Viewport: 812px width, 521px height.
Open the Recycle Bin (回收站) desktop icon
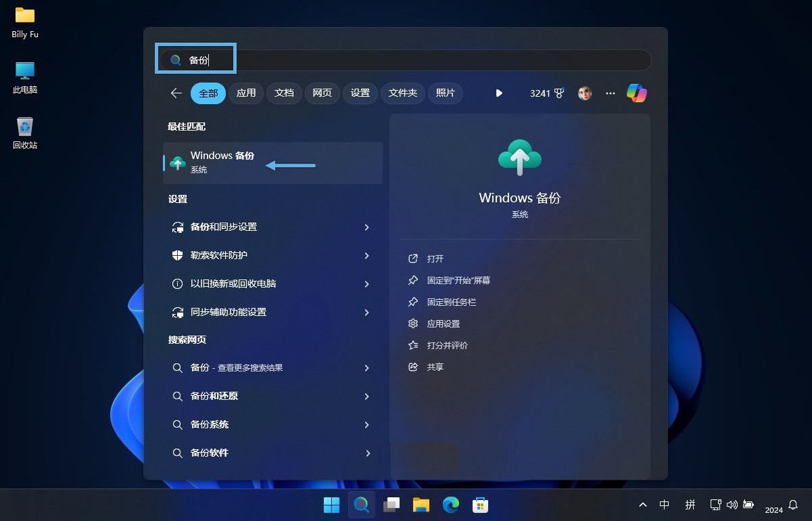[25, 132]
